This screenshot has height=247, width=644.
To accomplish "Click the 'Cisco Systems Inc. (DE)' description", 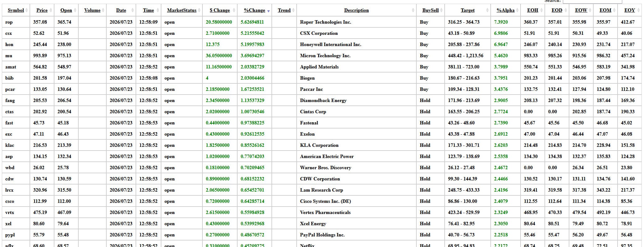I will point(325,201).
